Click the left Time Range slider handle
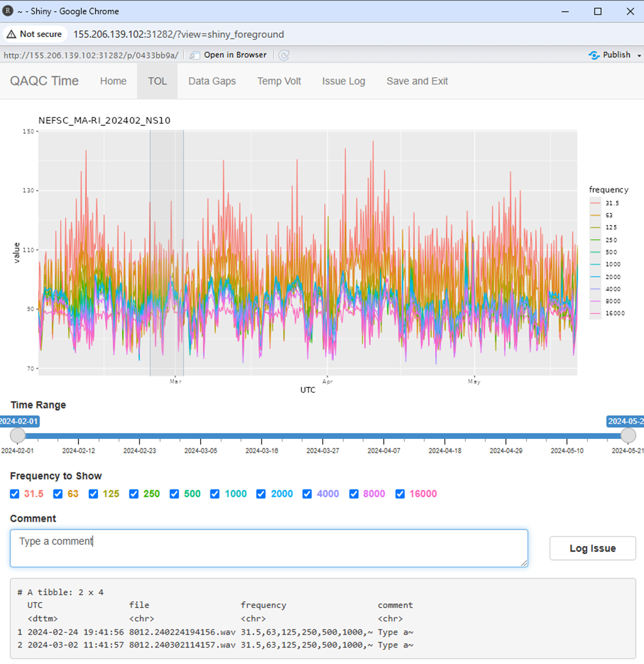Screen dimensions: 644x664 coord(18,435)
